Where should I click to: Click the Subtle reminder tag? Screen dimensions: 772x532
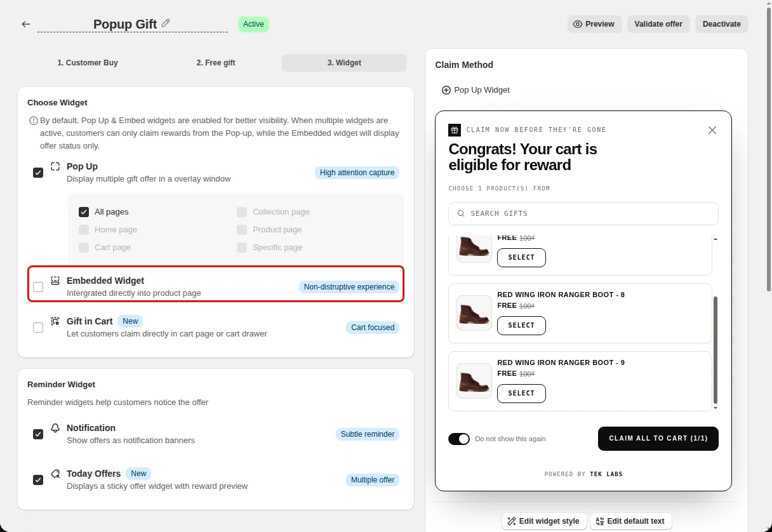[x=368, y=434]
